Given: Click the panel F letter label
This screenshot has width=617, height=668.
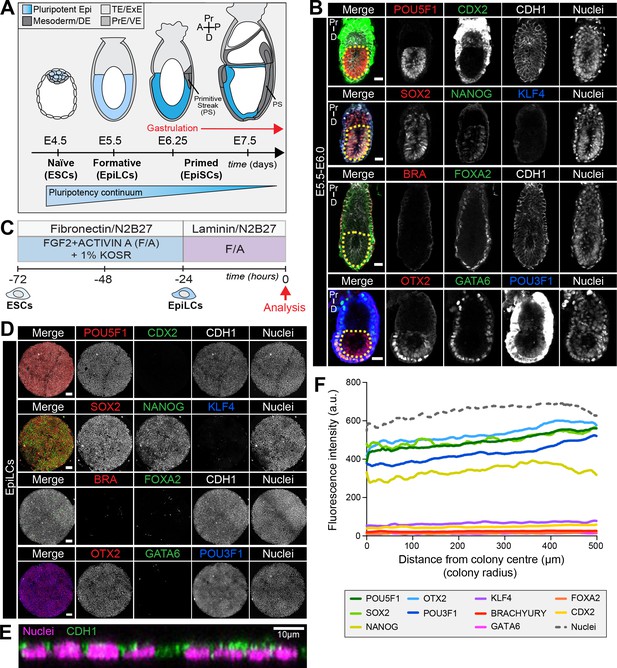Looking at the screenshot, I should point(320,385).
